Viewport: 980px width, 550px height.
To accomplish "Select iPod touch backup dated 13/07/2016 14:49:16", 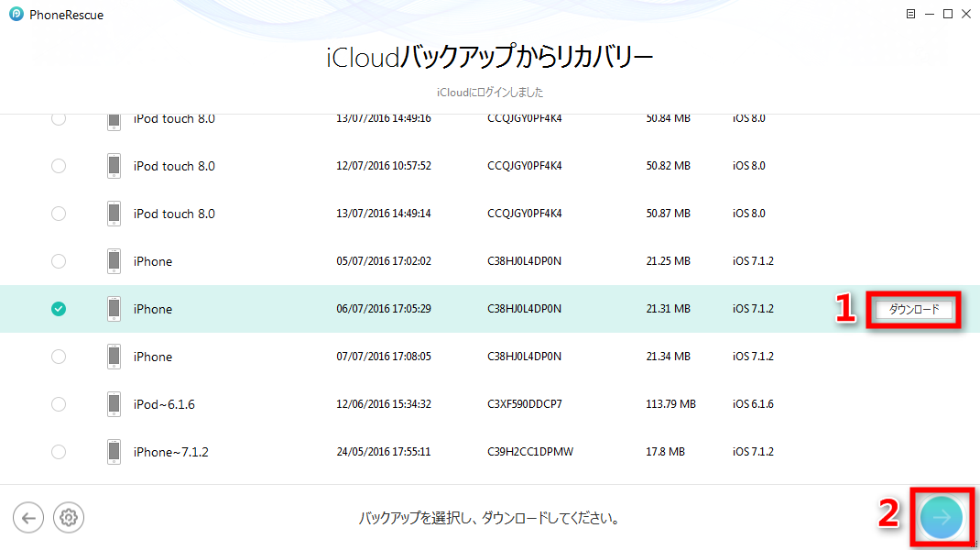I will 58,119.
